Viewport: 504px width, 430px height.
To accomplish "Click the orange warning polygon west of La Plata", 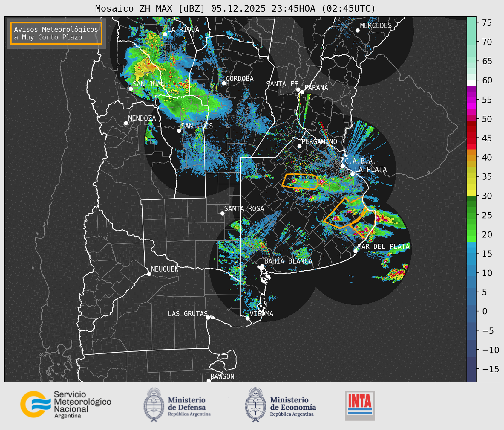I will coord(300,182).
